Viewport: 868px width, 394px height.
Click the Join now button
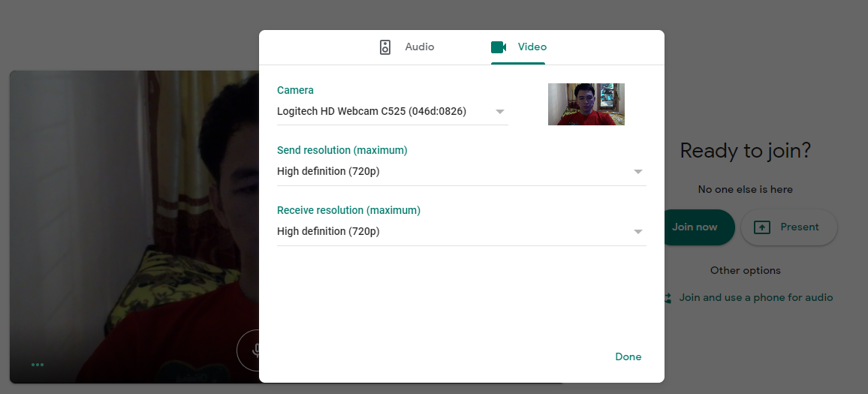pos(699,227)
